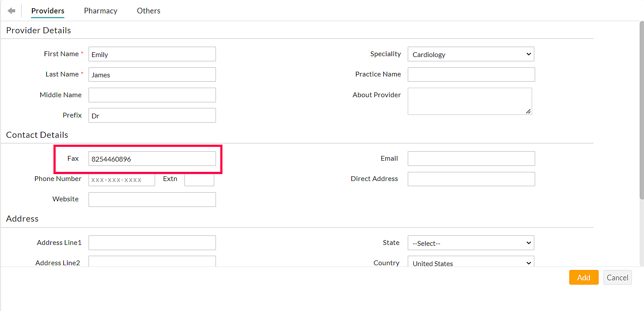Select the Providers tab
644x311 pixels.
click(48, 11)
